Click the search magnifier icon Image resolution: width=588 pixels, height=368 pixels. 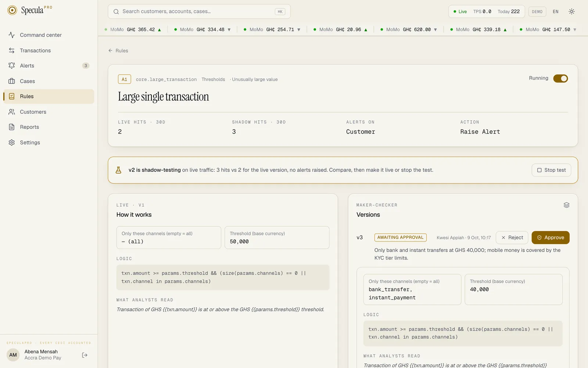click(116, 11)
